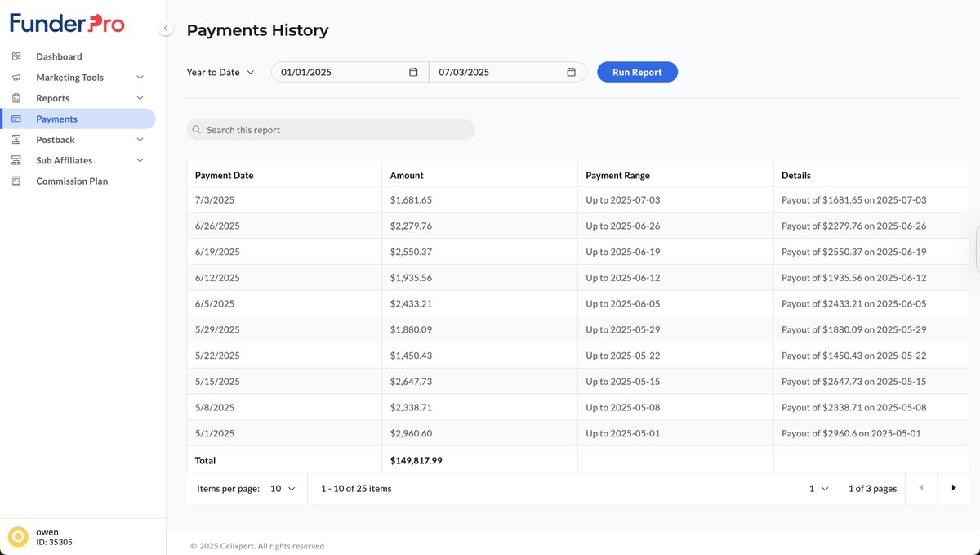Click the amount $1,450.43

tap(411, 356)
